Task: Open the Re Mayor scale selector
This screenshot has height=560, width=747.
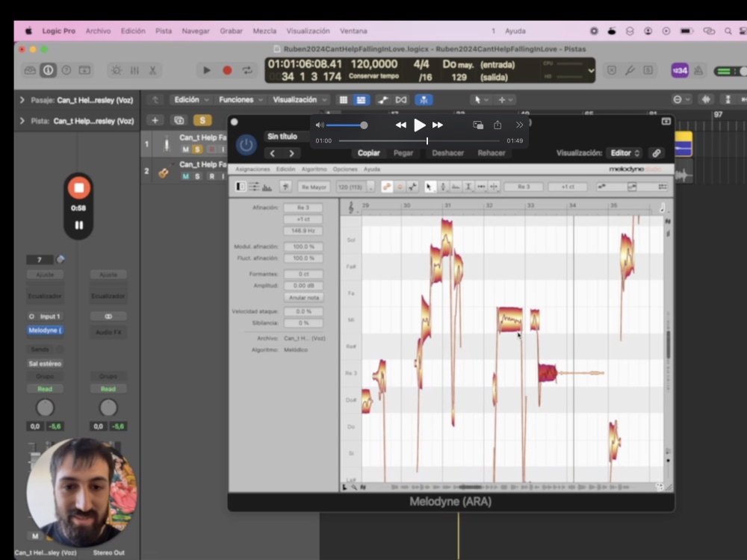Action: (314, 187)
